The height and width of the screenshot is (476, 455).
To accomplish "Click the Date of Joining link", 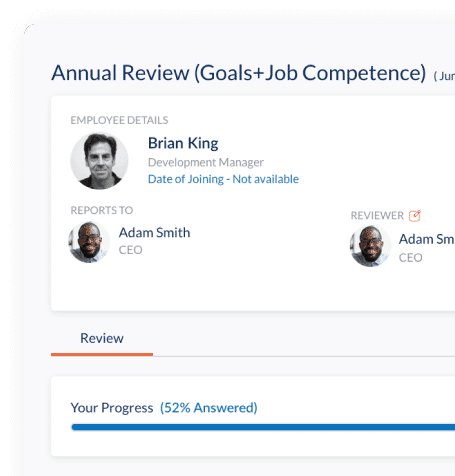I will click(223, 179).
